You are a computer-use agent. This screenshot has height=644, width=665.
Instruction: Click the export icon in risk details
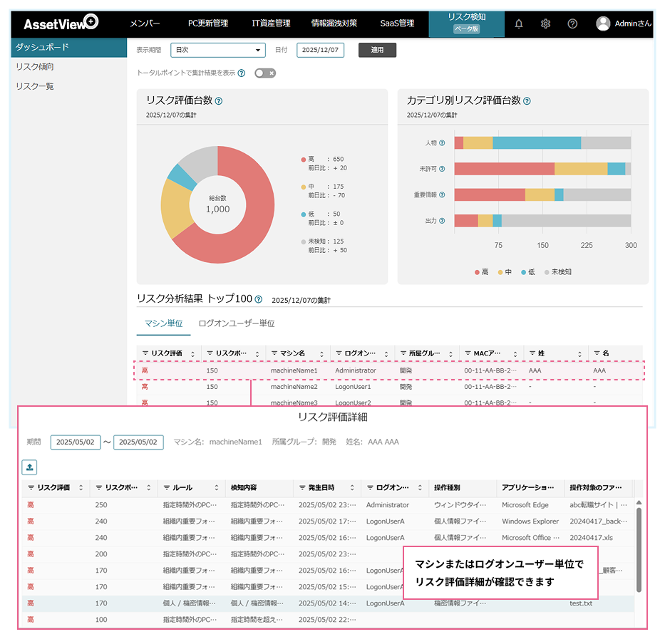click(31, 467)
